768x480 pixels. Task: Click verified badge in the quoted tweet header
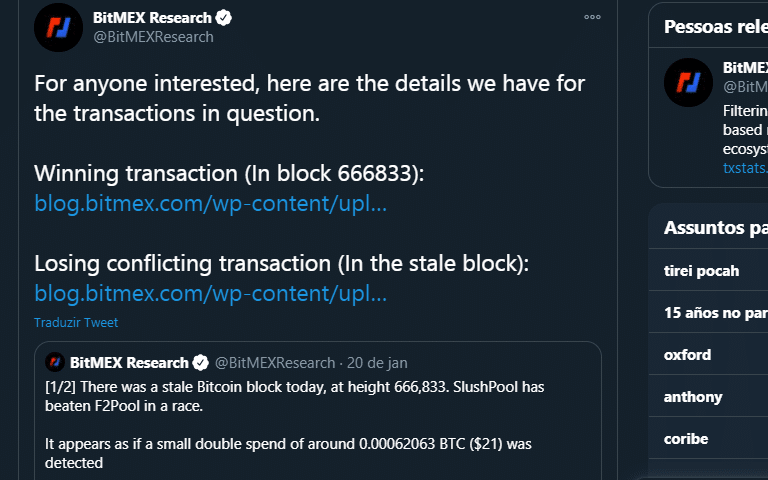(x=200, y=363)
